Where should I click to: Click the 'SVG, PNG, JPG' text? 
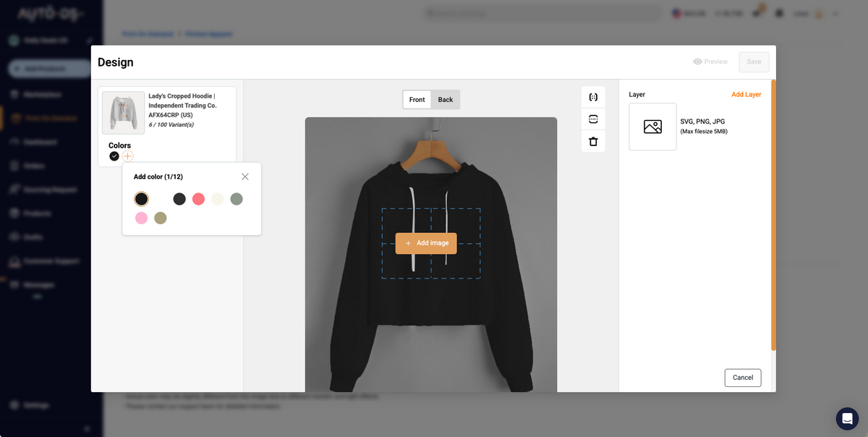(702, 122)
